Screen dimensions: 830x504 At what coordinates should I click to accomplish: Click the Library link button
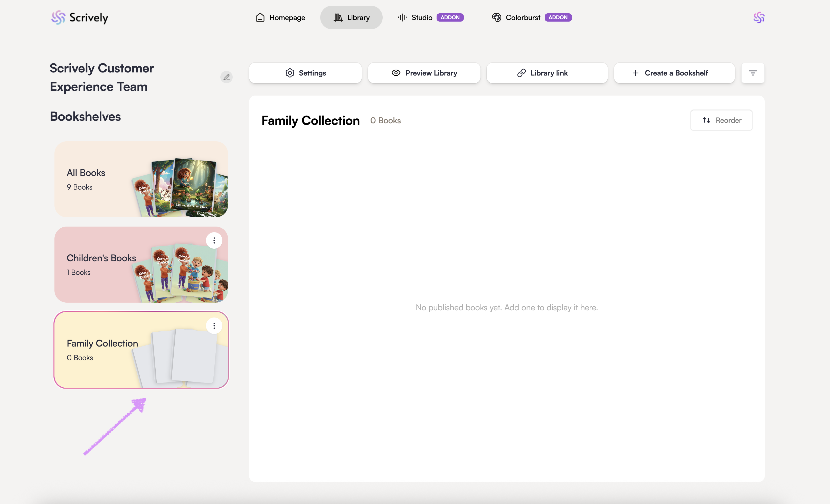click(x=547, y=73)
